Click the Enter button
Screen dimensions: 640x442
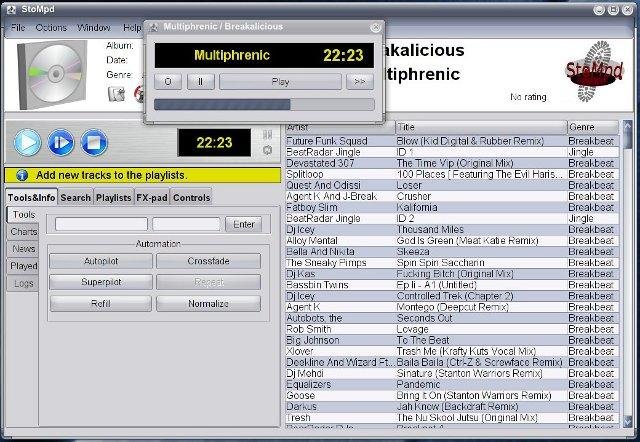click(244, 224)
